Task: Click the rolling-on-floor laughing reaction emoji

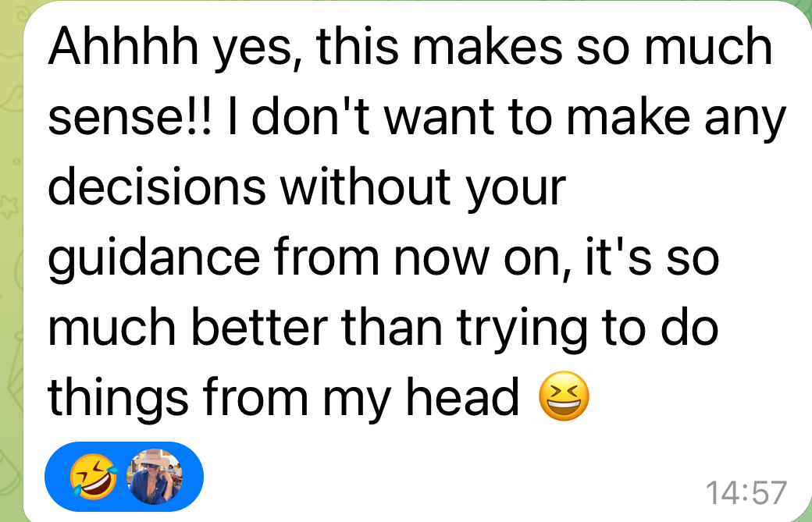Action: click(x=94, y=477)
